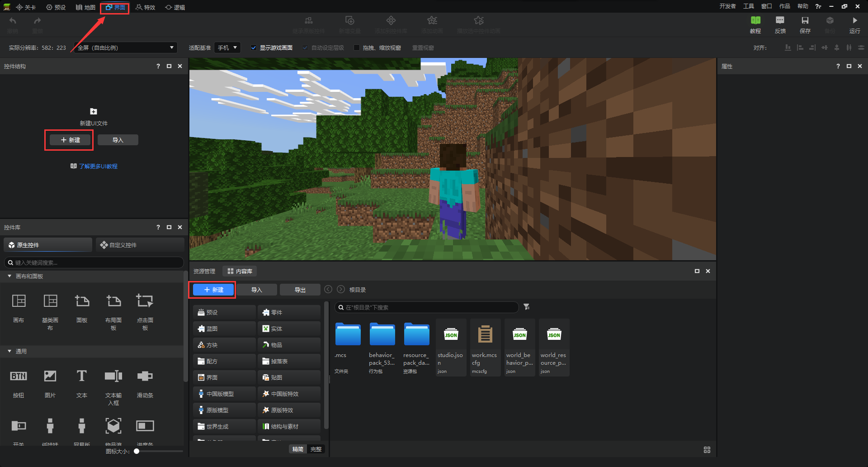The width and height of the screenshot is (868, 467).
Task: Select the 滑动条 slider control icon
Action: pos(145,376)
